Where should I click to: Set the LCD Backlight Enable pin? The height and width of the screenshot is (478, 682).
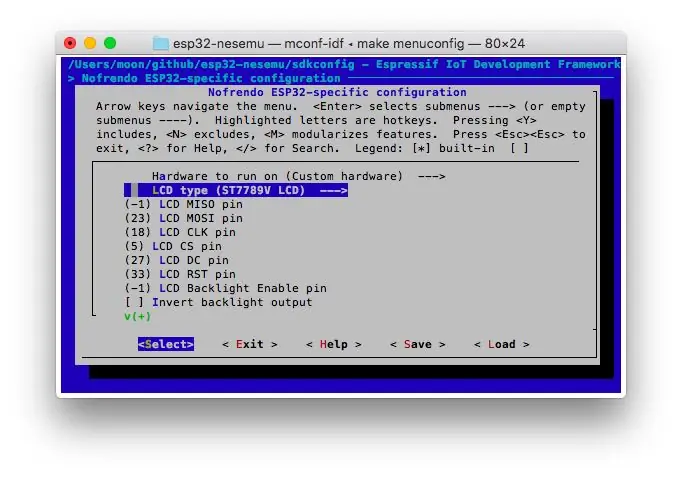(x=225, y=288)
